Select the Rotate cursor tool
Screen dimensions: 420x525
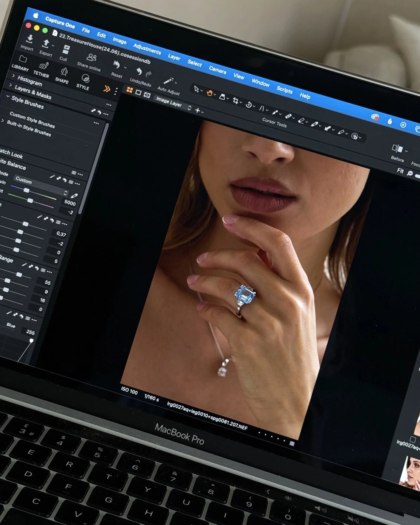point(249,105)
